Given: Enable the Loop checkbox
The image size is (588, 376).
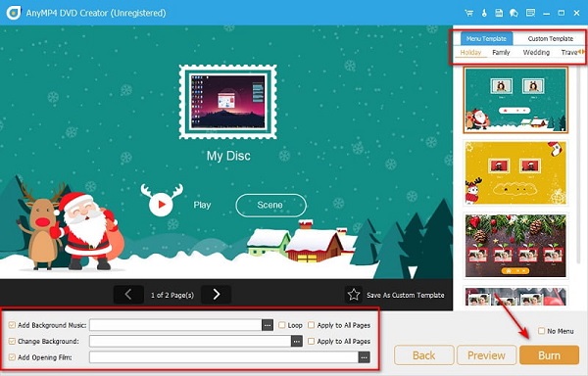Looking at the screenshot, I should (x=281, y=325).
